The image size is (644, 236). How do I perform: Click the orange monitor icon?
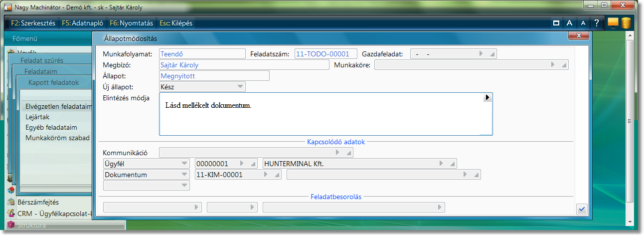pyautogui.click(x=613, y=23)
